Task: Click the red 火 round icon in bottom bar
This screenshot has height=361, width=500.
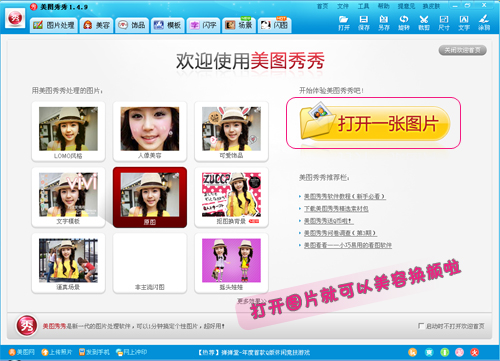Action: (475, 352)
